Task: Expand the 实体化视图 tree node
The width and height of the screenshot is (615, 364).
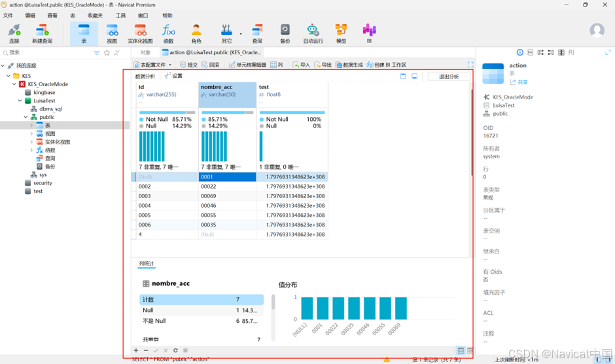Action: coord(32,142)
